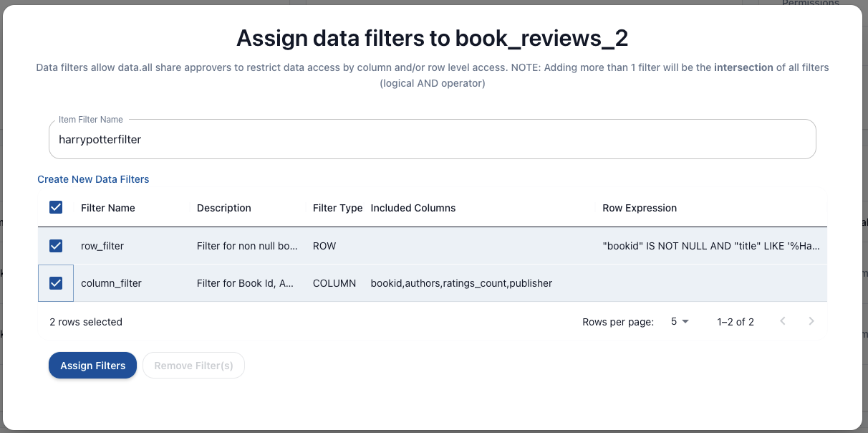
Task: Click the '1–2 of 2' pagination text
Action: [736, 322]
